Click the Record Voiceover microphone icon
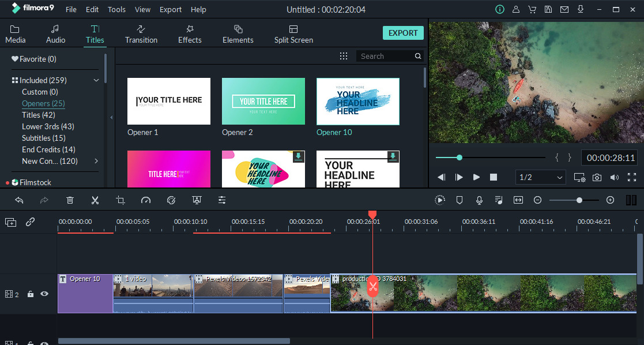This screenshot has height=345, width=644. tap(479, 200)
